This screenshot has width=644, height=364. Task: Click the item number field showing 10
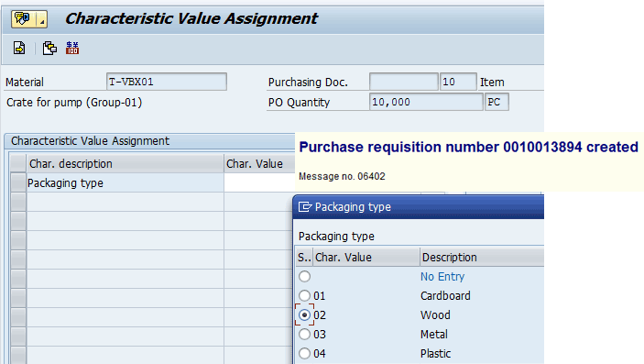click(458, 82)
